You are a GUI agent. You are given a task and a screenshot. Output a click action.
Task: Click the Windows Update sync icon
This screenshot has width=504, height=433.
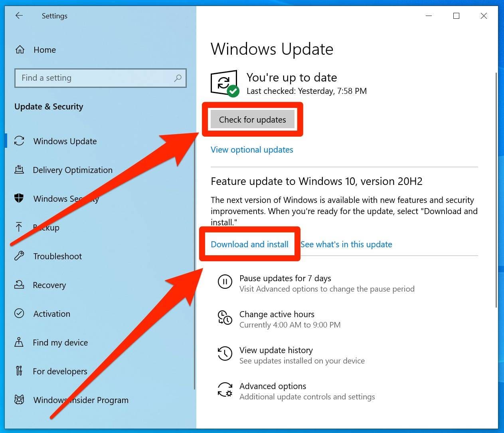tap(19, 141)
